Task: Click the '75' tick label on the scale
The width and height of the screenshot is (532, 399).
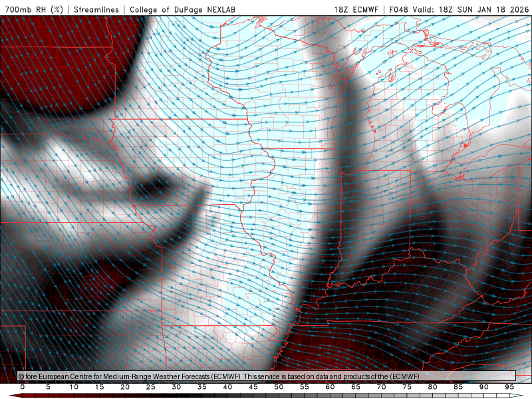Action: (x=407, y=387)
